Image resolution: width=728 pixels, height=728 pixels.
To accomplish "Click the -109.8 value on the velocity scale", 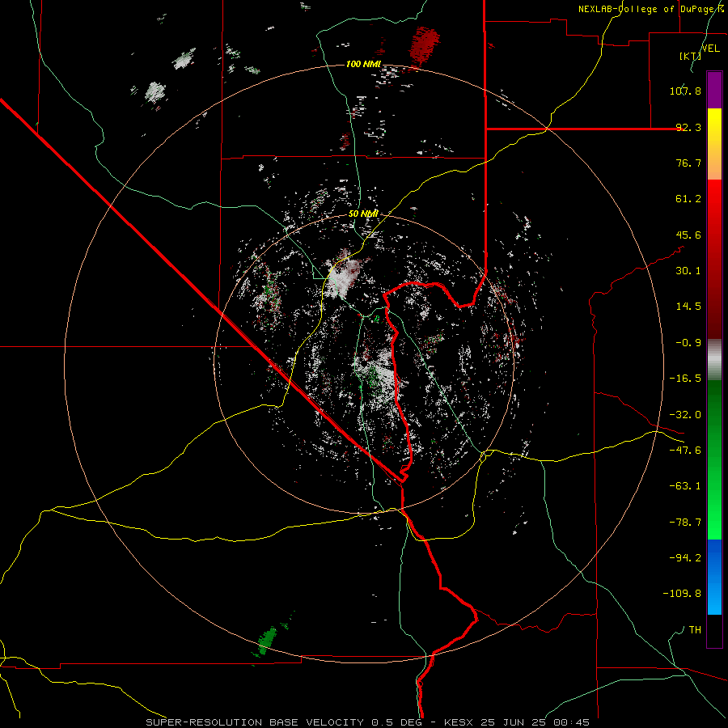I will point(682,594).
